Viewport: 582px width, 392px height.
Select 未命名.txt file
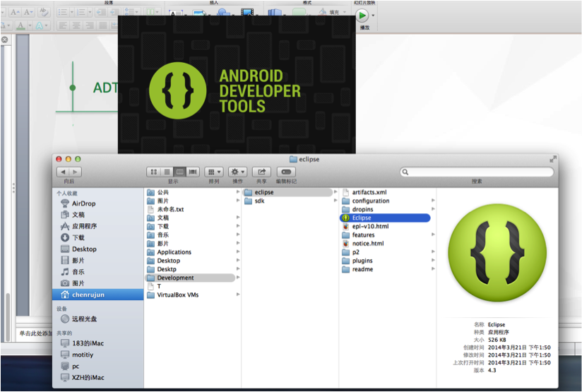(165, 209)
